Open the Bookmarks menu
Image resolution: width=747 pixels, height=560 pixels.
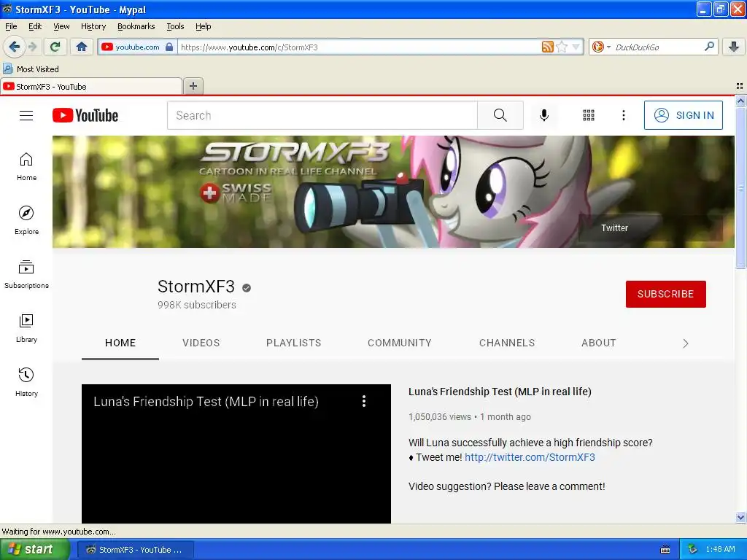coord(136,26)
